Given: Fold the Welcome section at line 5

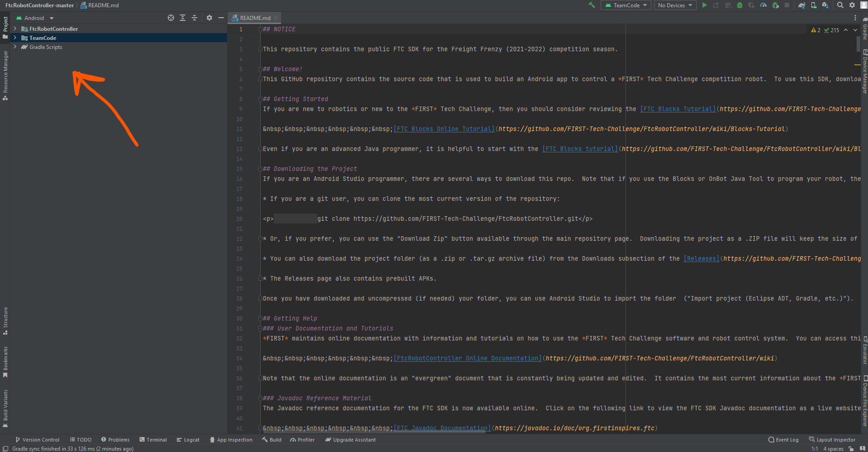Looking at the screenshot, I should coord(260,69).
